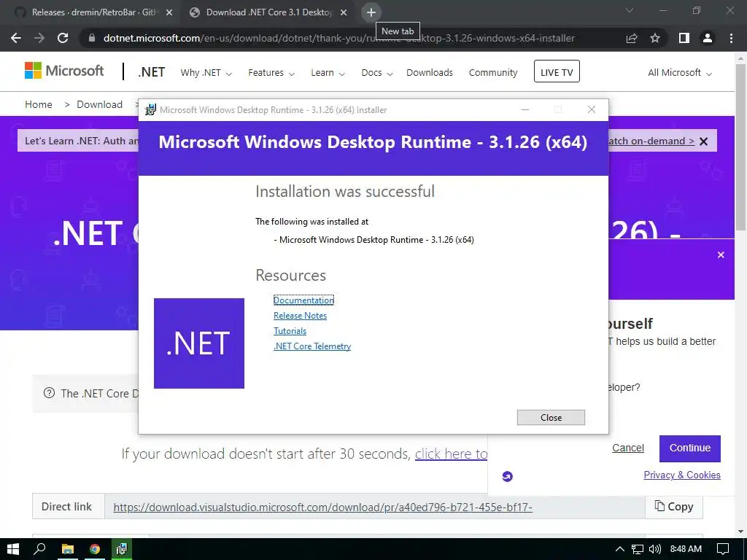This screenshot has height=560, width=747.
Task: Bookmark this tab with the star icon
Action: 655,38
